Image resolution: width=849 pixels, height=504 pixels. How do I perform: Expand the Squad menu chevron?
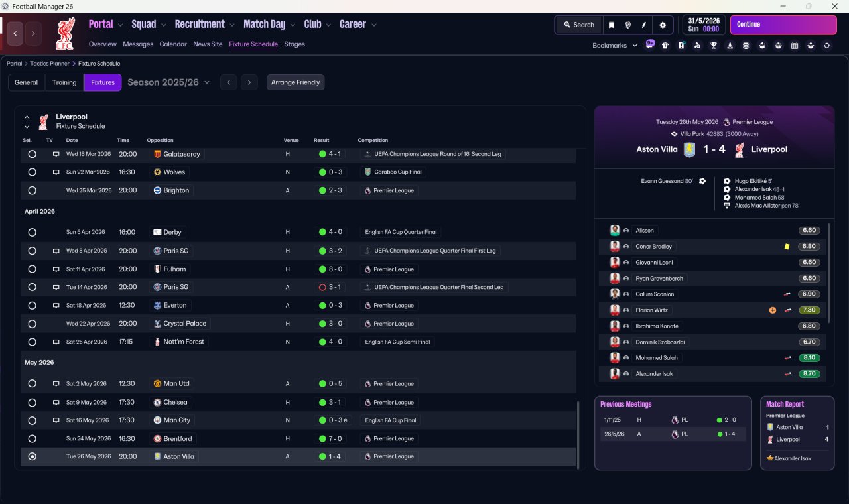tap(164, 25)
